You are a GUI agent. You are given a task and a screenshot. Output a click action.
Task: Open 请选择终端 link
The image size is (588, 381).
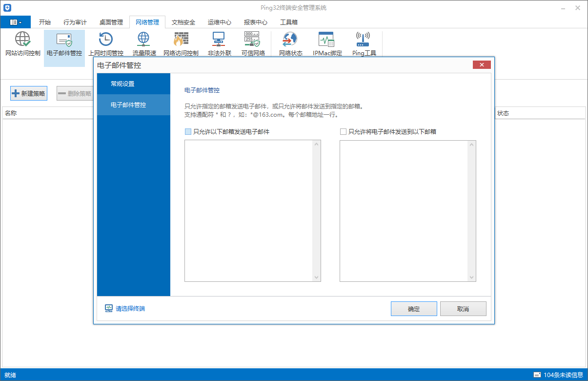130,309
